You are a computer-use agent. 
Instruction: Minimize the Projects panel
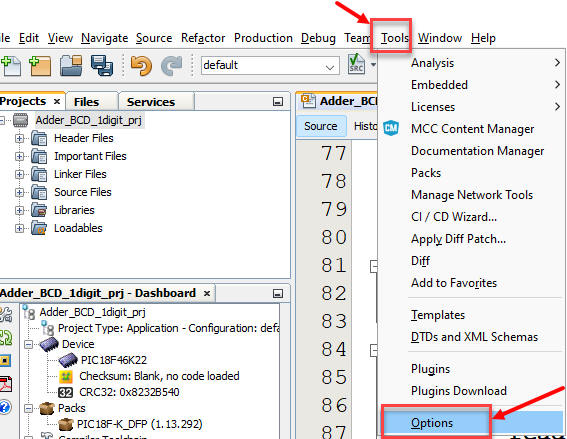[278, 102]
